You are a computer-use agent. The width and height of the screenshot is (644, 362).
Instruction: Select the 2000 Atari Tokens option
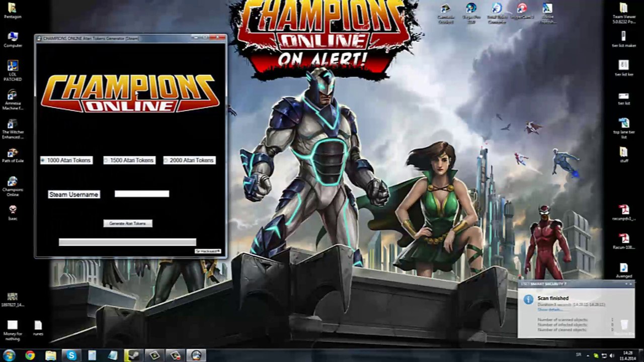coord(190,160)
